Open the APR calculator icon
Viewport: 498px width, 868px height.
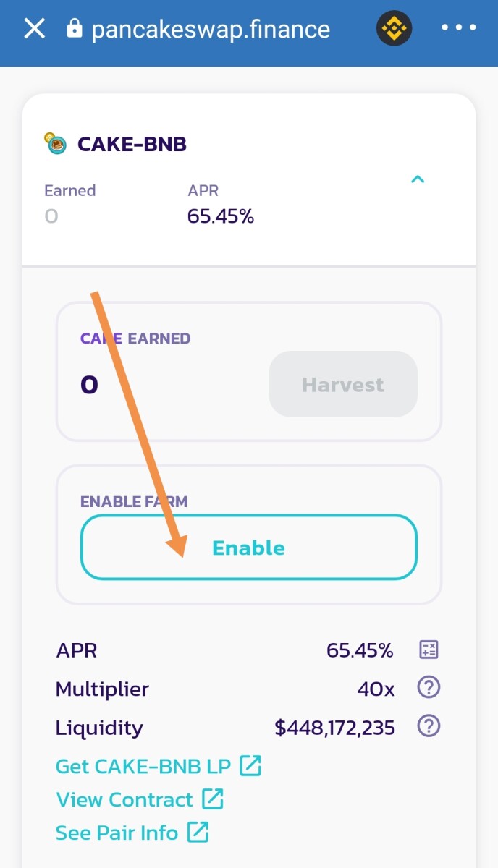pyautogui.click(x=429, y=650)
